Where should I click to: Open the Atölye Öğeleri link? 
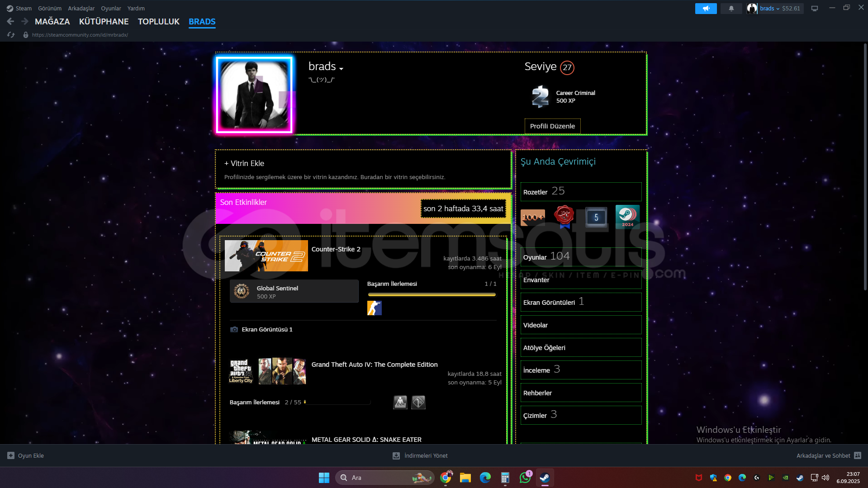[581, 347]
